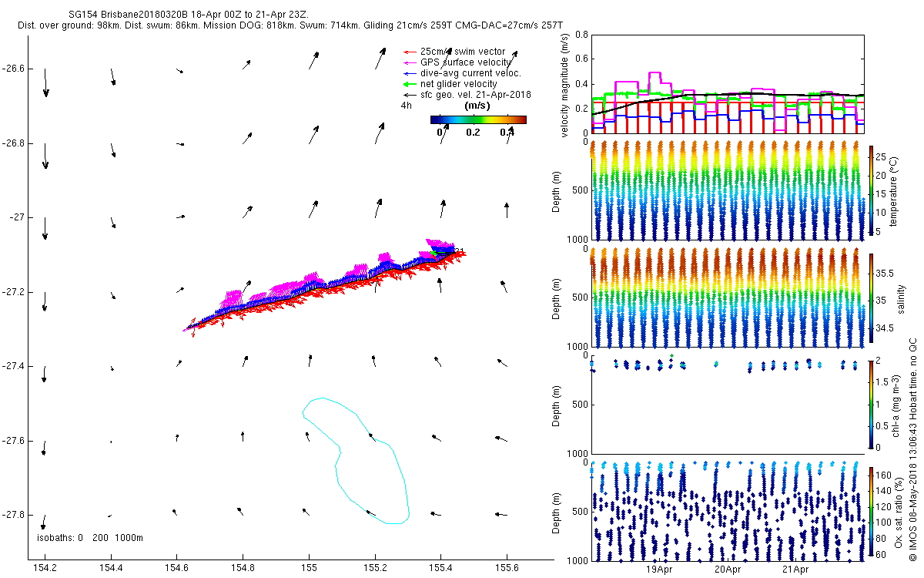
Task: Click the '155' longitude tick label
Action: [x=309, y=567]
